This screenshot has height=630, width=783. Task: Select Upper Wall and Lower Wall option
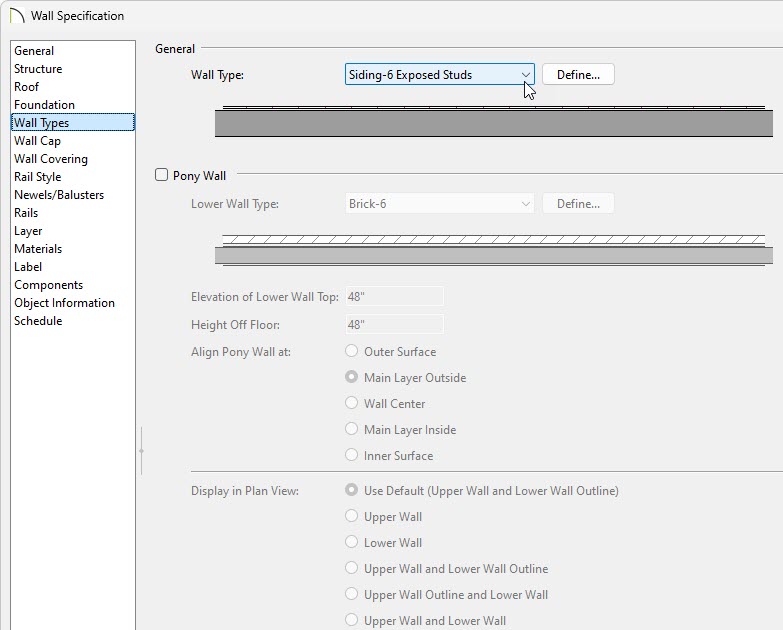click(352, 620)
